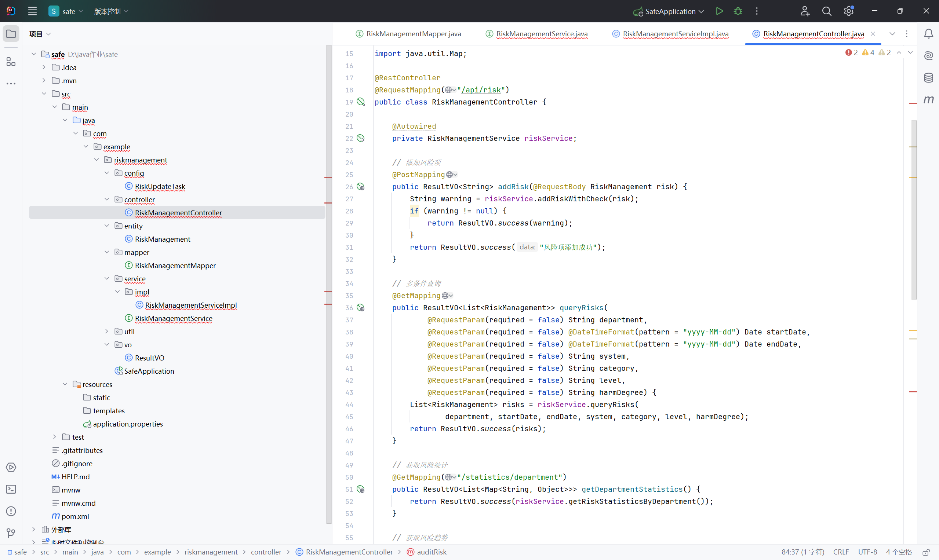
Task: Open the Database tool window
Action: coord(928,78)
